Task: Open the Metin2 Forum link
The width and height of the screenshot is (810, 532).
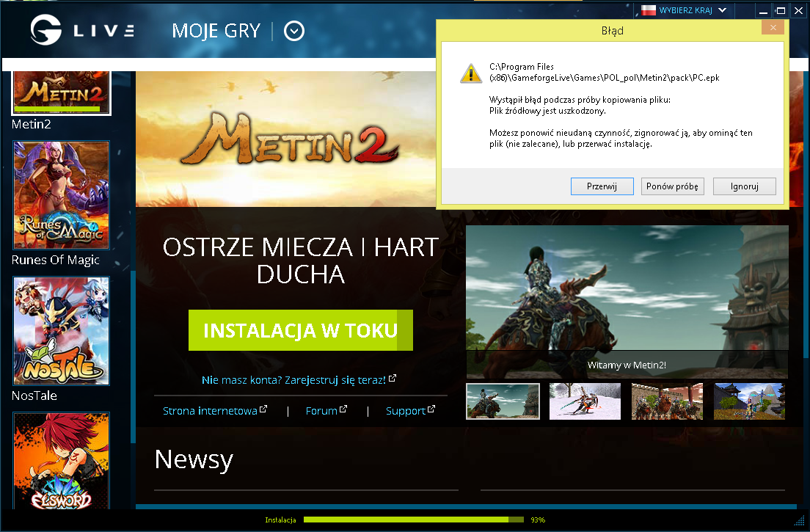Action: click(x=321, y=411)
